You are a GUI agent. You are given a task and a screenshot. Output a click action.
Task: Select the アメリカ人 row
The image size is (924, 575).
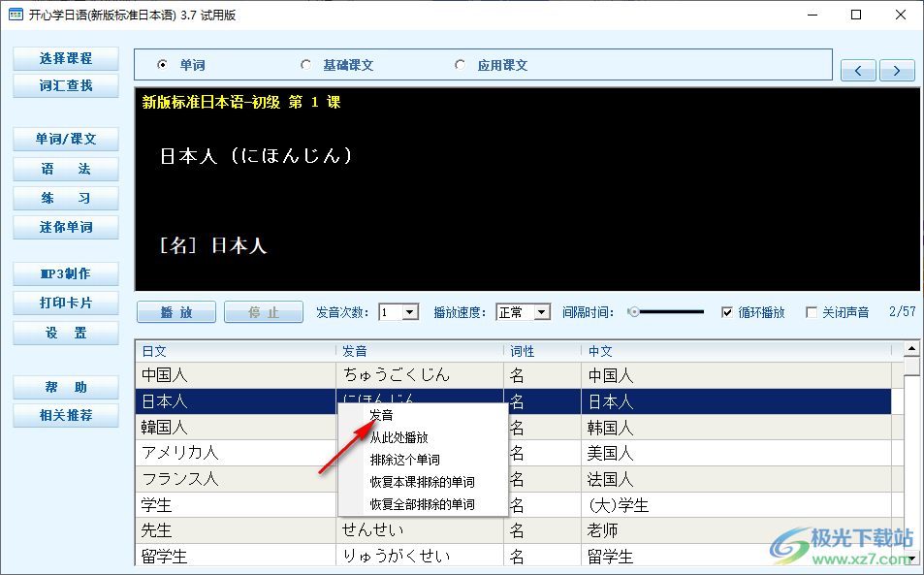pos(514,453)
